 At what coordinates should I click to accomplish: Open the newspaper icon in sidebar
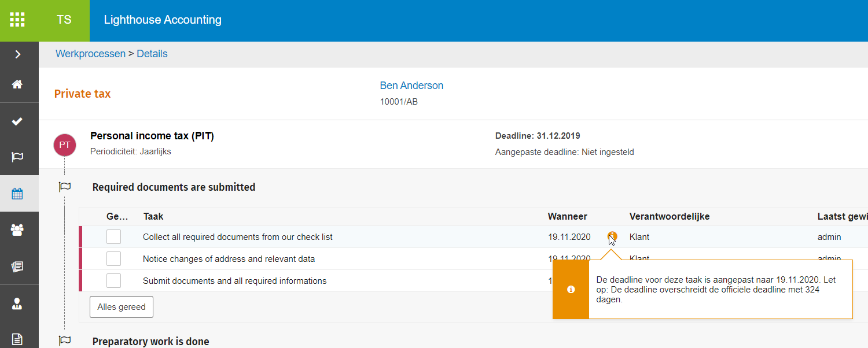coord(17,266)
